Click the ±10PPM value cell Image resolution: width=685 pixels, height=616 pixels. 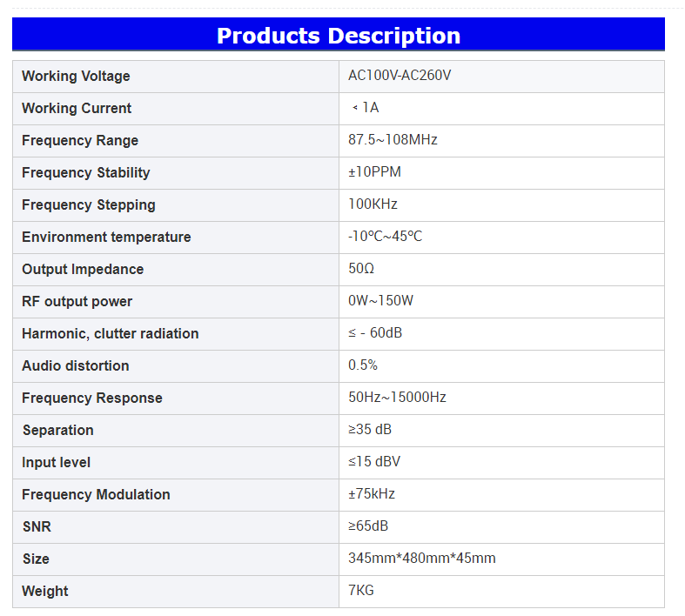click(x=374, y=172)
